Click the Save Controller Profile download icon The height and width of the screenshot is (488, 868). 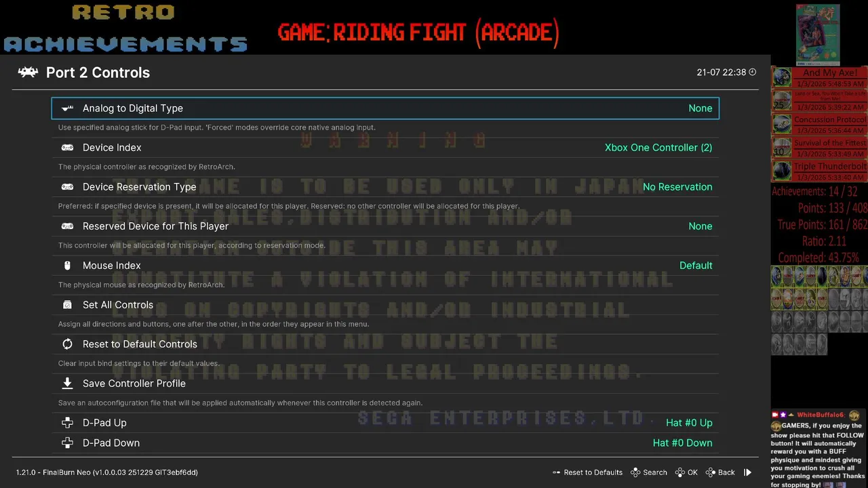[67, 384]
